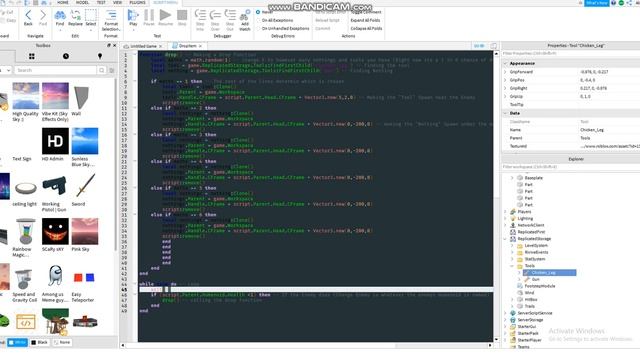Click the Stop test button
Screen dimensions: 640x360
pos(182,16)
